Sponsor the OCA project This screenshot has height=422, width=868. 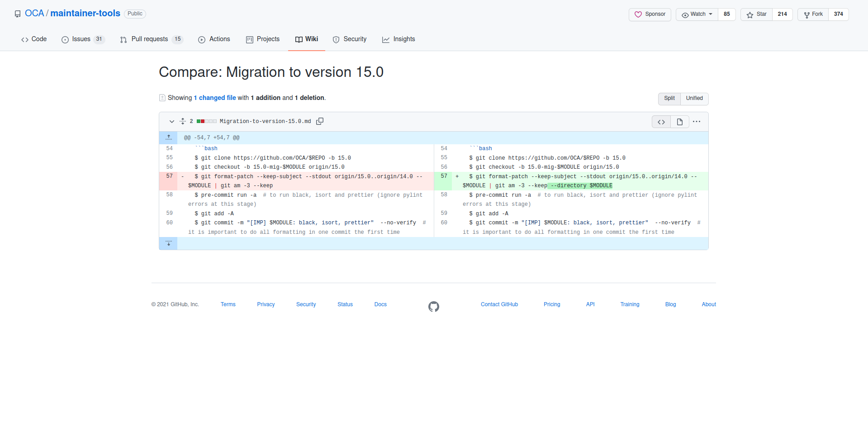(x=650, y=14)
